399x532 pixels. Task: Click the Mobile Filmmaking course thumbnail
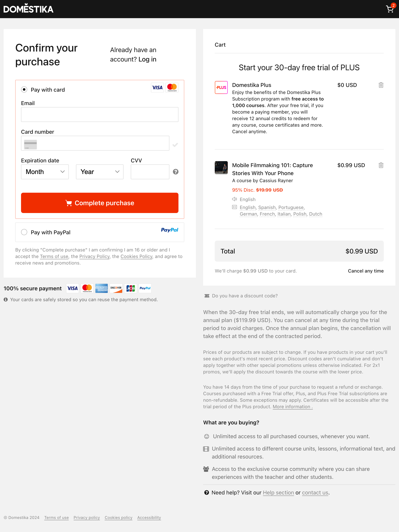(221, 168)
